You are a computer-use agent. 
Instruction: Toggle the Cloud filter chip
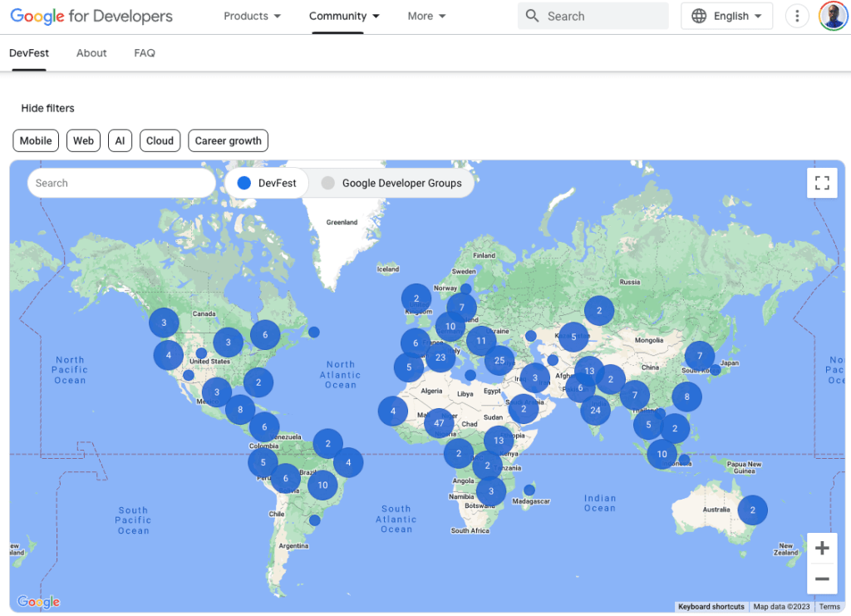pyautogui.click(x=160, y=140)
